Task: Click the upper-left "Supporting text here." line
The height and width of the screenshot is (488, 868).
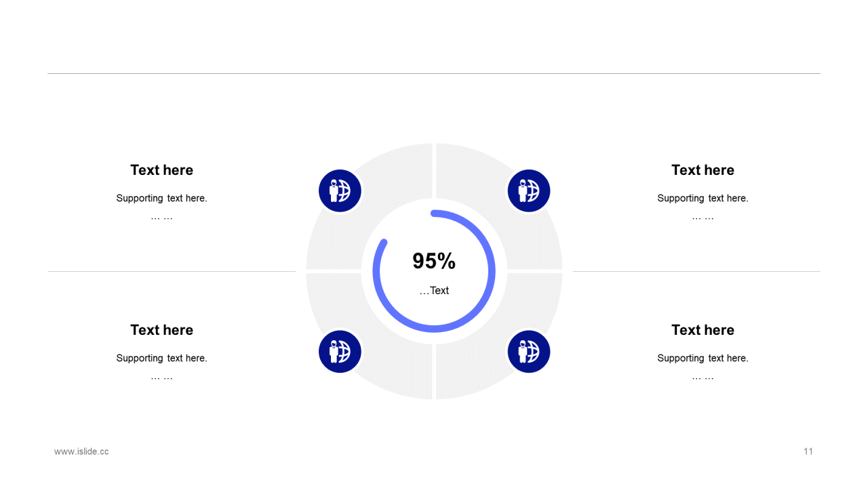Action: [x=161, y=199]
